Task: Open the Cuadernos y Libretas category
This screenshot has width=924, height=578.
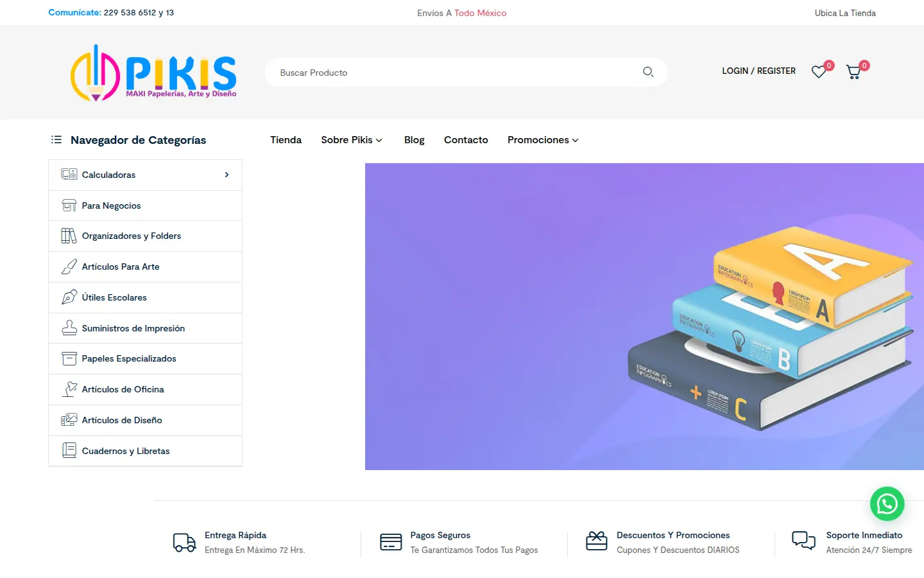Action: click(145, 451)
